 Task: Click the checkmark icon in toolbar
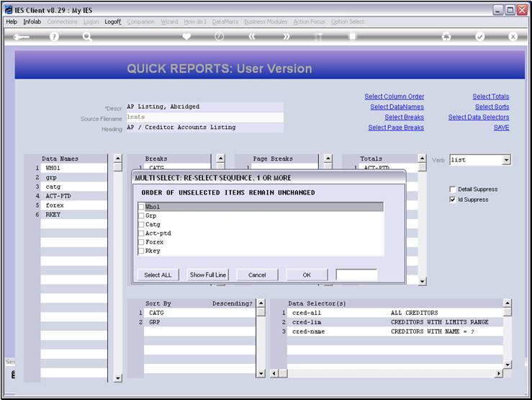(x=479, y=37)
